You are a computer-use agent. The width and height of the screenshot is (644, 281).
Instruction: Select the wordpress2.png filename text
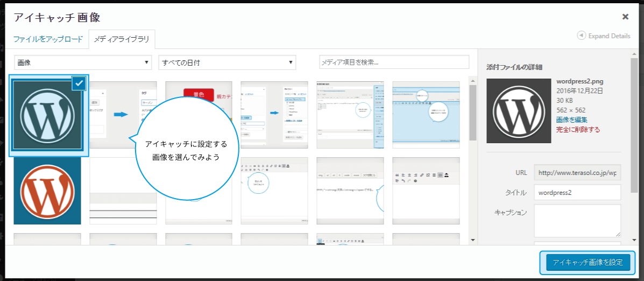(579, 81)
